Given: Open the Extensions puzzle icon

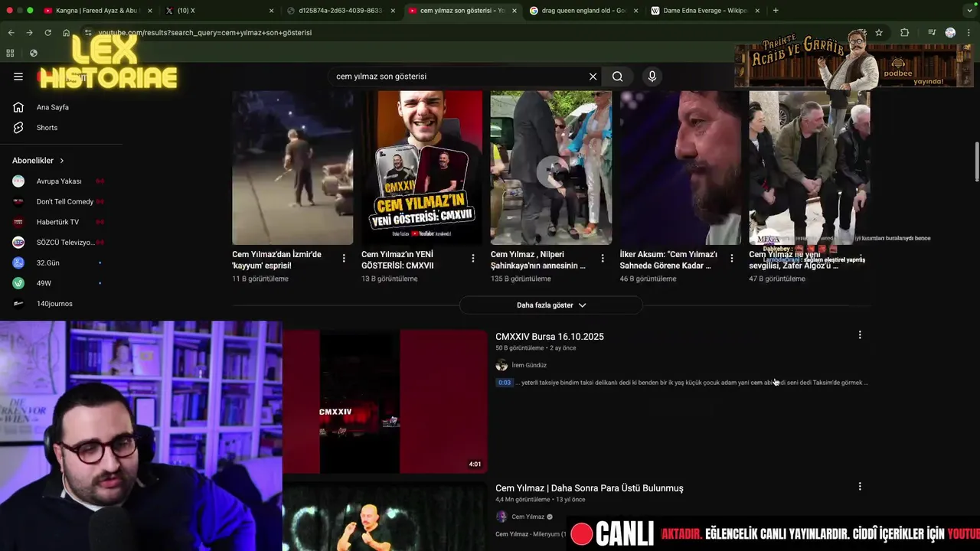Looking at the screenshot, I should click(904, 33).
